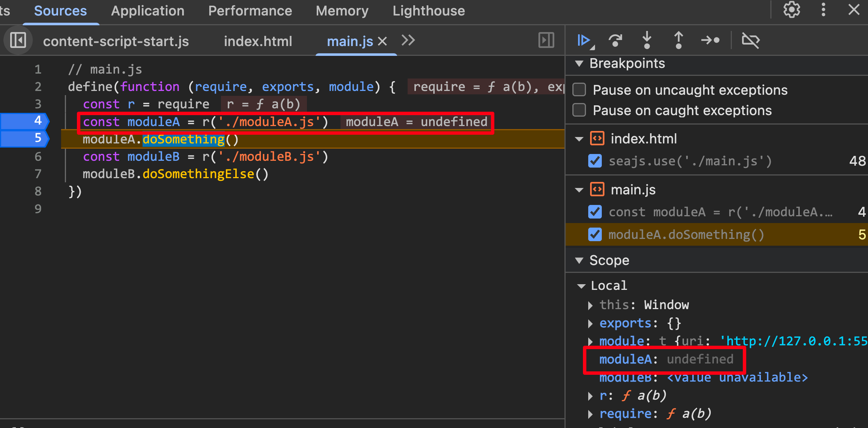Show more open file tabs
The image size is (868, 428).
(408, 40)
